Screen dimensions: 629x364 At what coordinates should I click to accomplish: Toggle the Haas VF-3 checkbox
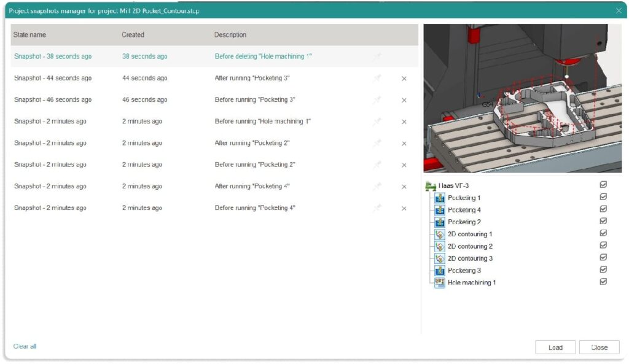coord(603,185)
